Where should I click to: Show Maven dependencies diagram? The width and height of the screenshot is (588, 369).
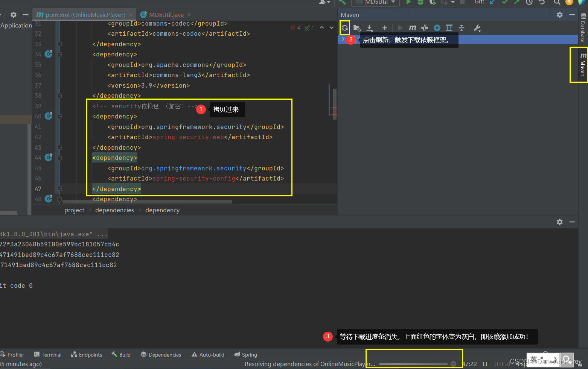click(449, 28)
